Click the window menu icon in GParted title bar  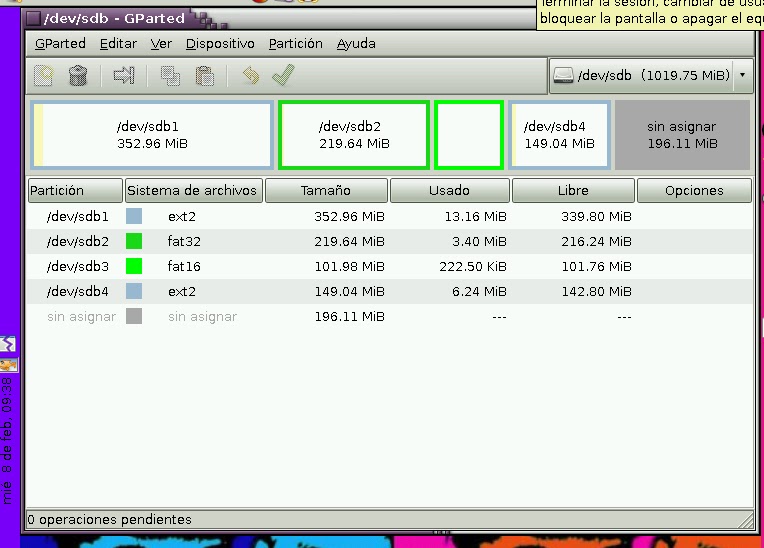[x=33, y=19]
